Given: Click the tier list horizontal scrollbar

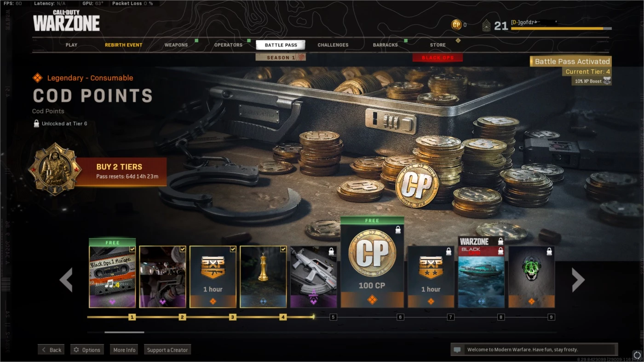Looking at the screenshot, I should click(x=321, y=332).
